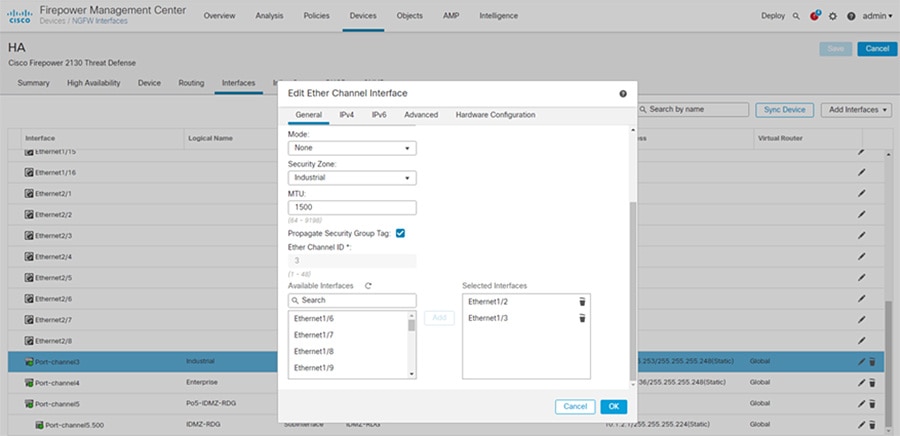
Task: Select the General tab in dialog
Action: pos(308,115)
